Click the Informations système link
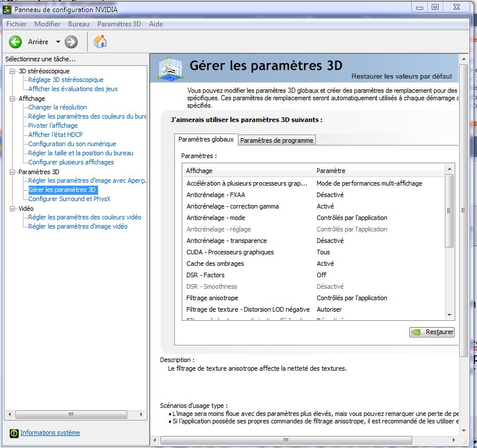The height and width of the screenshot is (448, 477). click(x=50, y=433)
